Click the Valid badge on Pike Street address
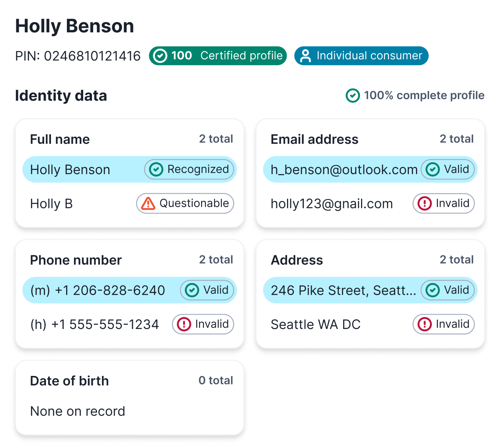 448,290
